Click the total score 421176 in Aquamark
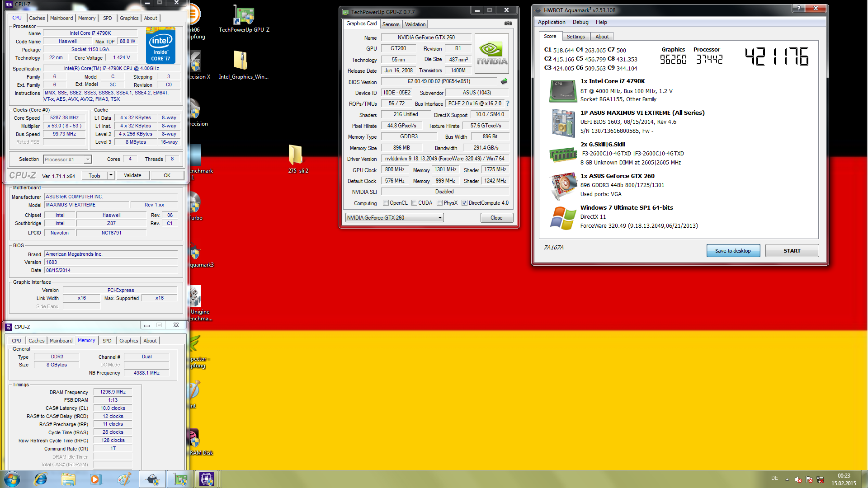Screen dimensions: 868x488 777,57
